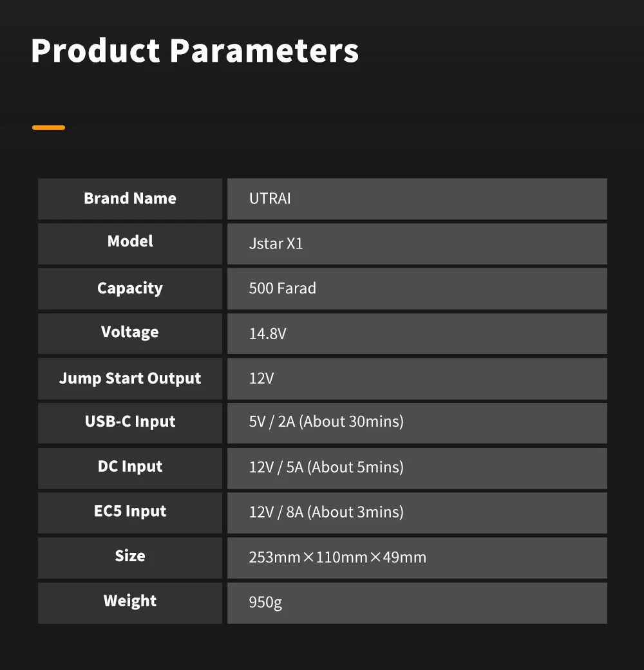Select the Model label cell
This screenshot has height=670, width=644.
pos(130,242)
